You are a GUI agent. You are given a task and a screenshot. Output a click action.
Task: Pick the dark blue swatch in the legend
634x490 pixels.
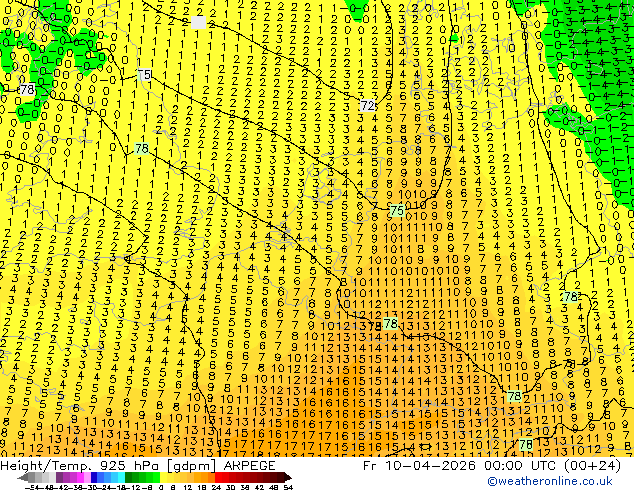click(94, 477)
